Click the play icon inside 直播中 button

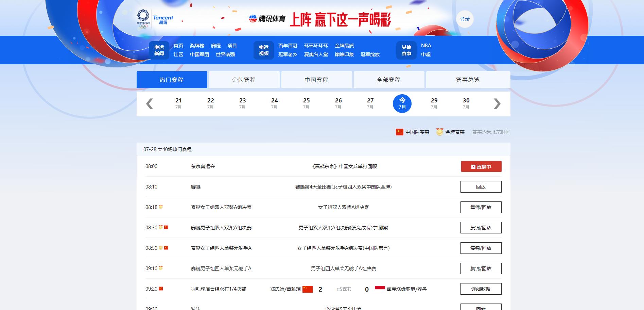coord(473,166)
